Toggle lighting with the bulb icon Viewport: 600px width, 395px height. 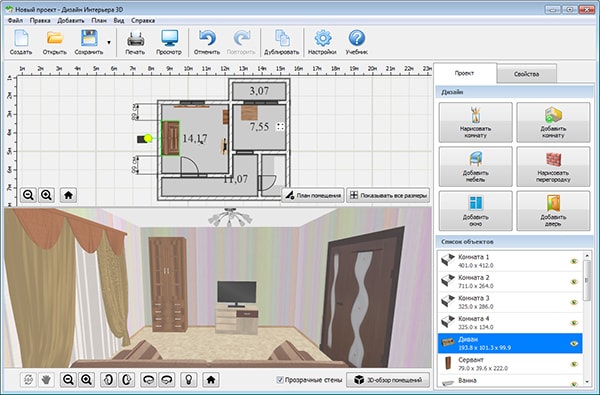click(189, 380)
